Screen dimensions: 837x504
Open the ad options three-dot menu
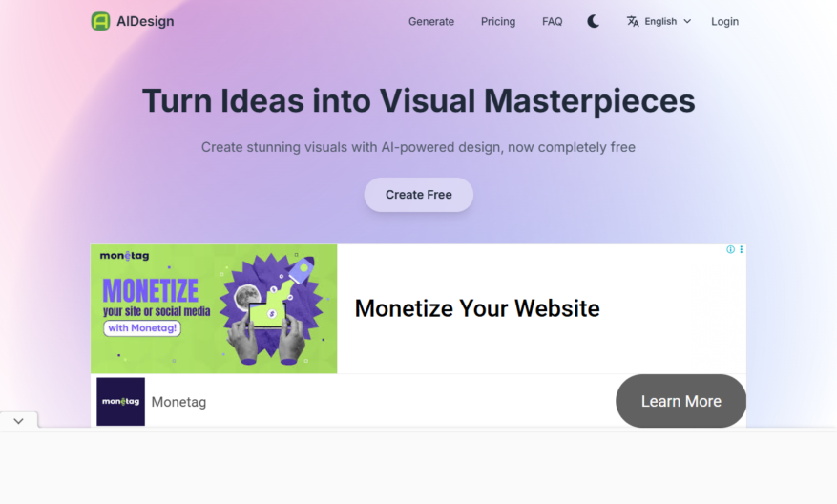point(741,249)
